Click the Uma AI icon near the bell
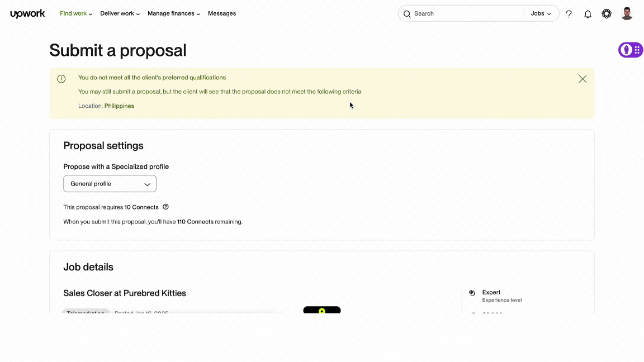This screenshot has width=644, height=362. click(607, 13)
